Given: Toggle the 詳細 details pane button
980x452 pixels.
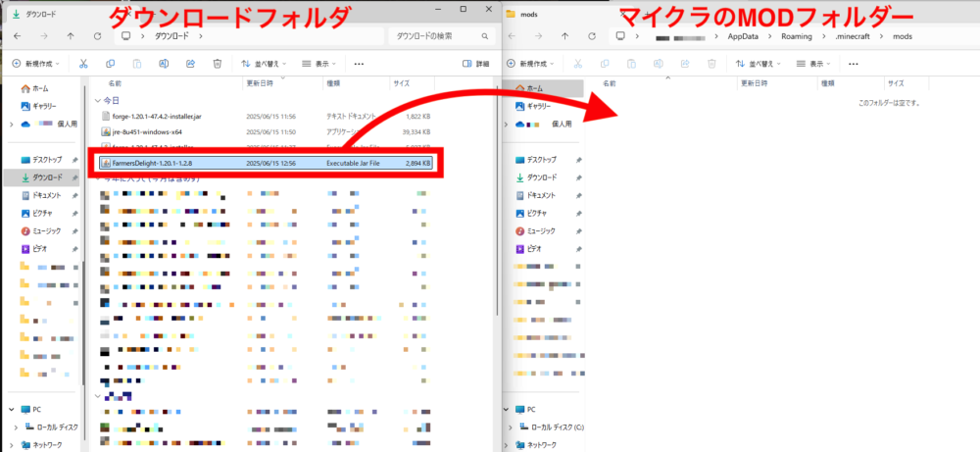Looking at the screenshot, I should pyautogui.click(x=475, y=64).
